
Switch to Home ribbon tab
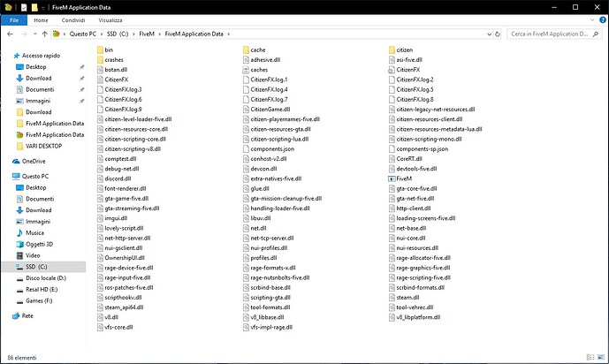(x=41, y=20)
